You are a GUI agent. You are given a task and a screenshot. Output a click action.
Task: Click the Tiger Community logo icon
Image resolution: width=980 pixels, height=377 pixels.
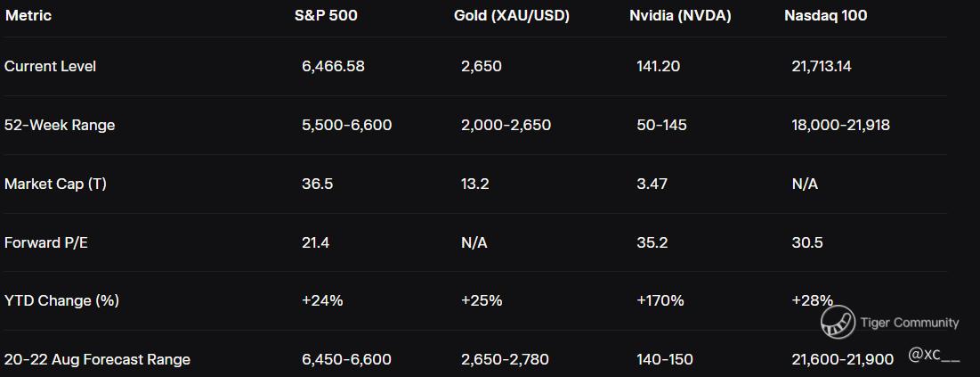point(837,324)
